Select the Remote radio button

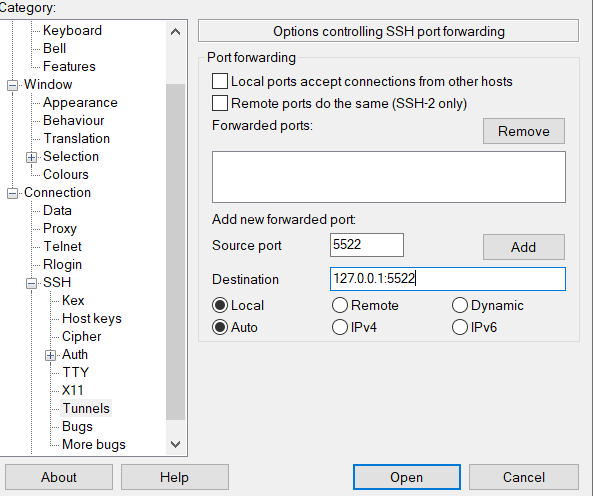340,305
